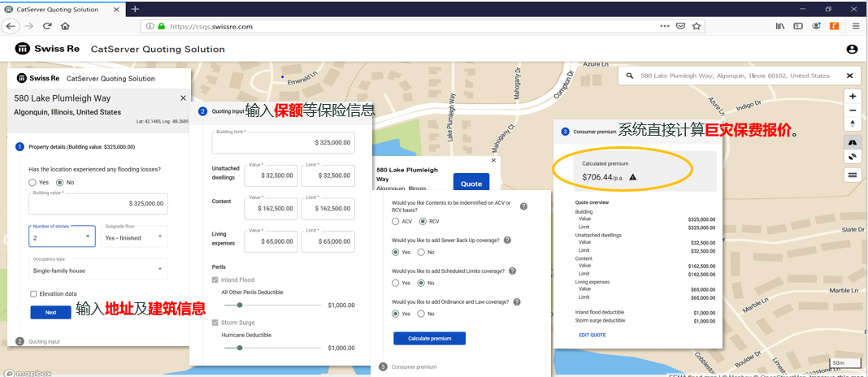Click the map search magnifier icon
868x377 pixels.
(x=630, y=76)
